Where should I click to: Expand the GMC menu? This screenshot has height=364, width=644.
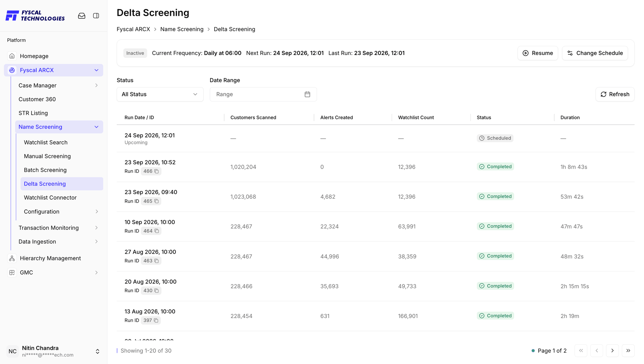[97, 272]
